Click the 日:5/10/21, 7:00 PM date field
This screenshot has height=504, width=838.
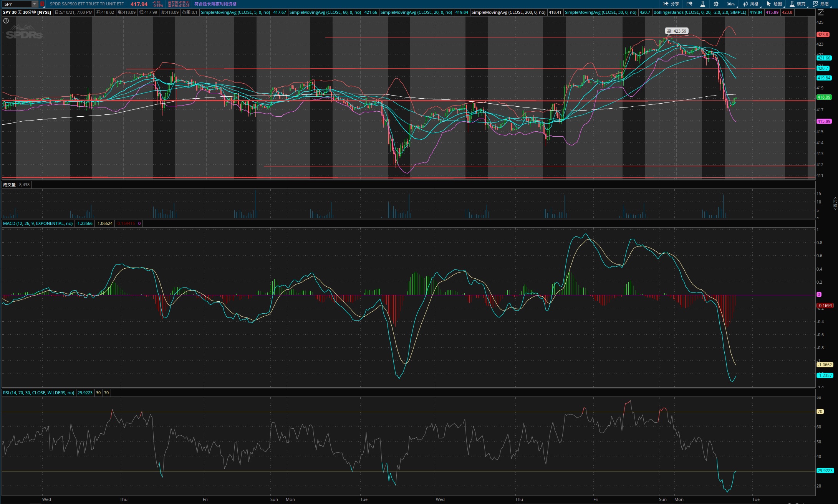[x=74, y=12]
